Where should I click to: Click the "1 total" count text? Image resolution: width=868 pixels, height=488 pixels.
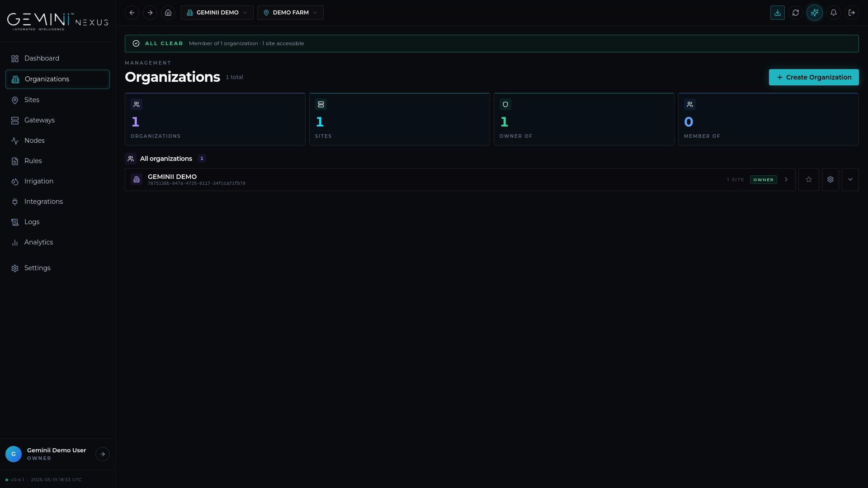235,77
